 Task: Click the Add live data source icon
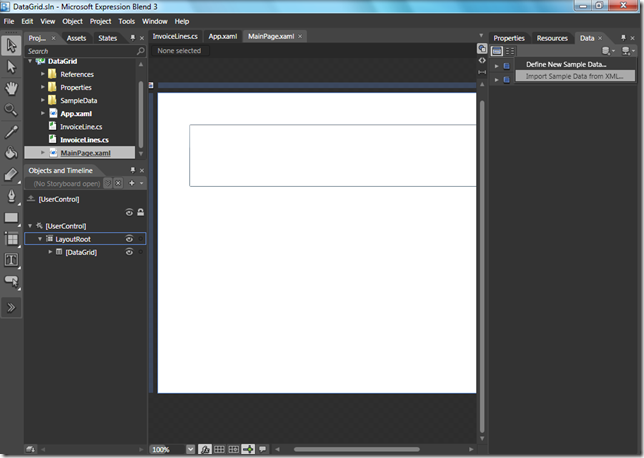tap(628, 51)
